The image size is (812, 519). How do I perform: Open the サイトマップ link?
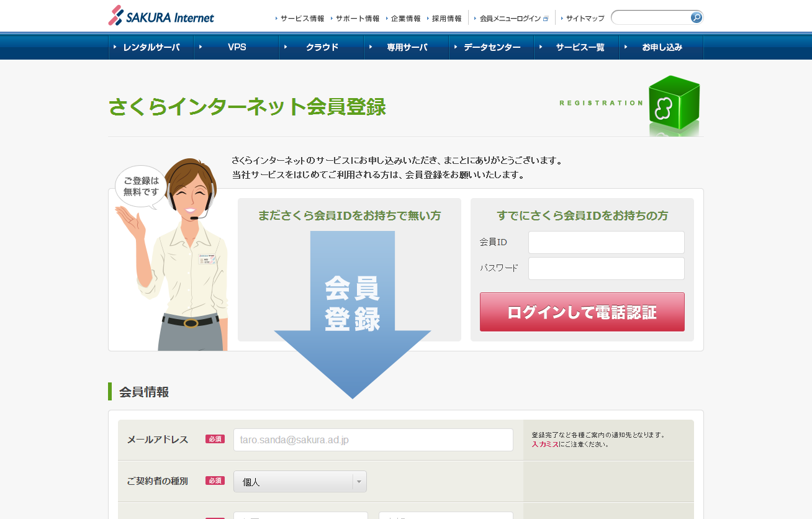[x=585, y=19]
